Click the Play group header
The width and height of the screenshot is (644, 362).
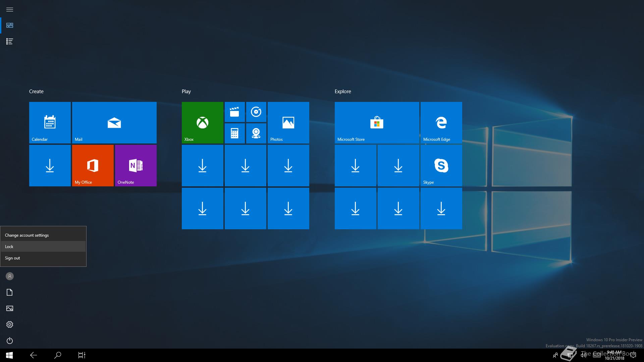point(186,92)
